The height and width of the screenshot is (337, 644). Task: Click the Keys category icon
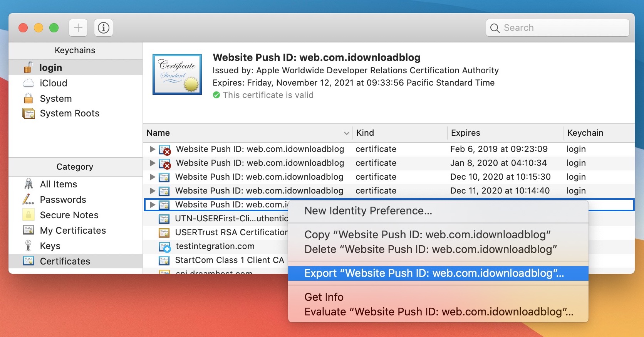click(x=28, y=246)
